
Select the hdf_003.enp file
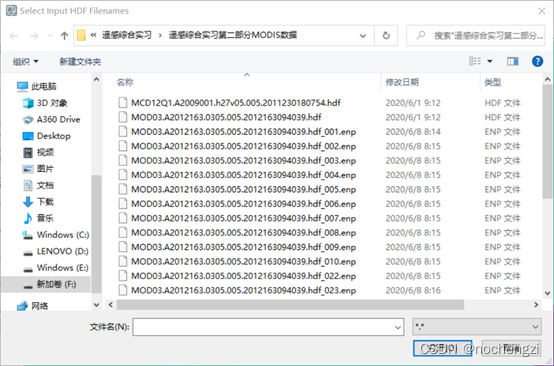click(x=243, y=161)
